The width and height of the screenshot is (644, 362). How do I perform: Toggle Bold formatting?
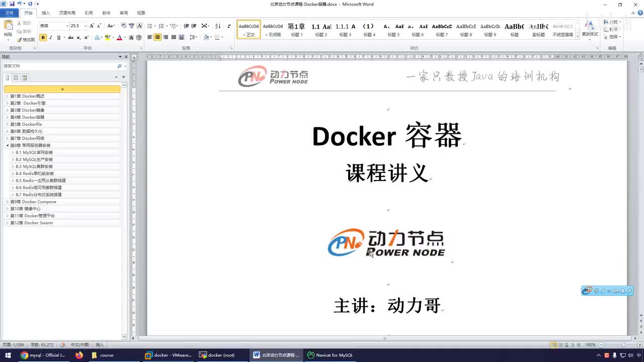pos(43,38)
